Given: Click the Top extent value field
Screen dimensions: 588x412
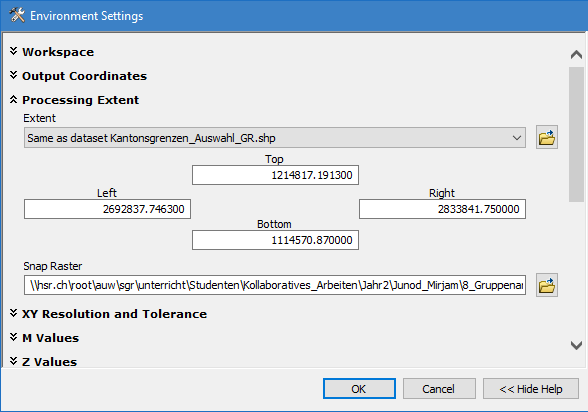Looking at the screenshot, I should [275, 175].
